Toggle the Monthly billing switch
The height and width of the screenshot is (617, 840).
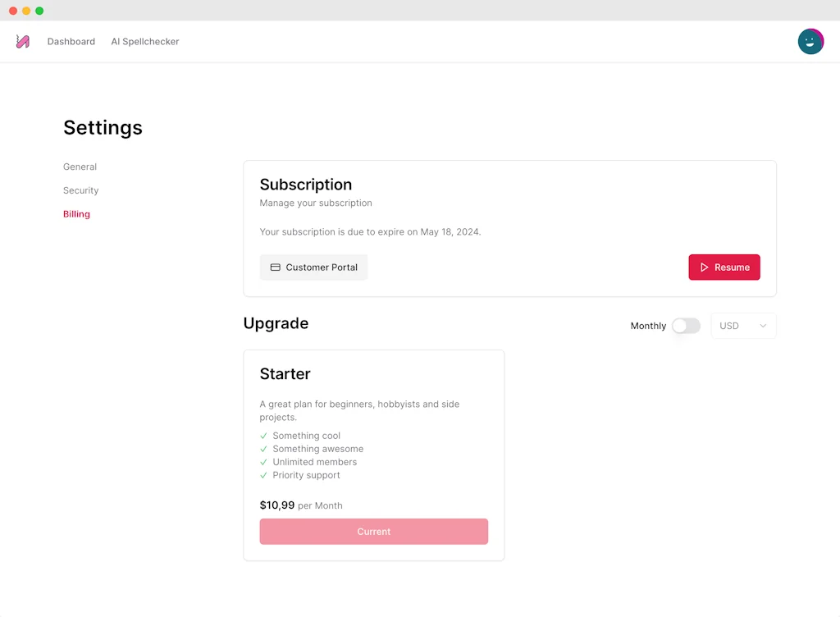(x=686, y=326)
